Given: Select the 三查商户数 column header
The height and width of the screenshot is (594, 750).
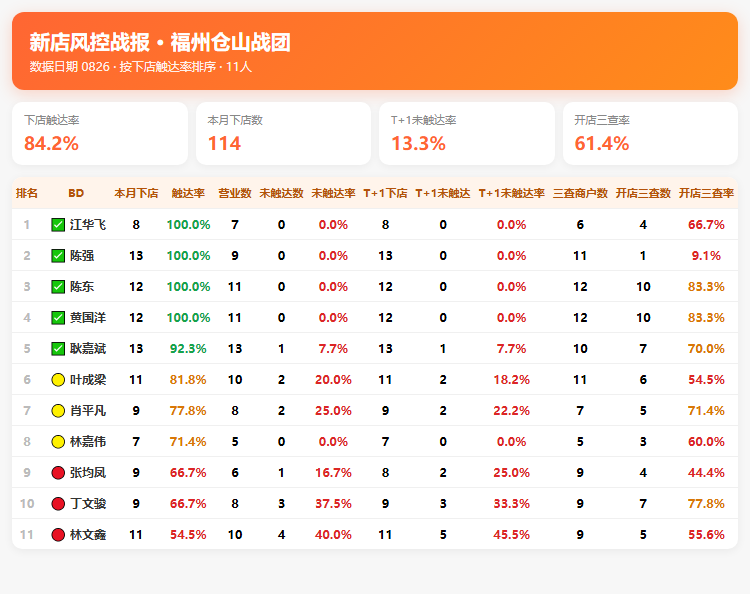Looking at the screenshot, I should (x=580, y=193).
